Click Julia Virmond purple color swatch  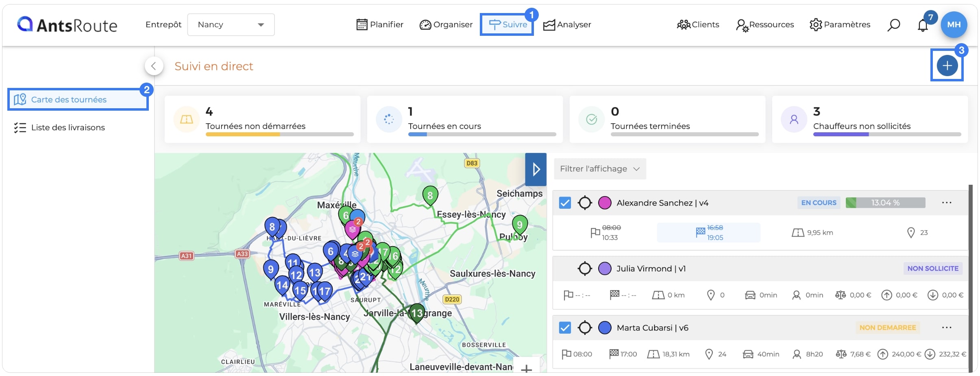click(x=605, y=269)
